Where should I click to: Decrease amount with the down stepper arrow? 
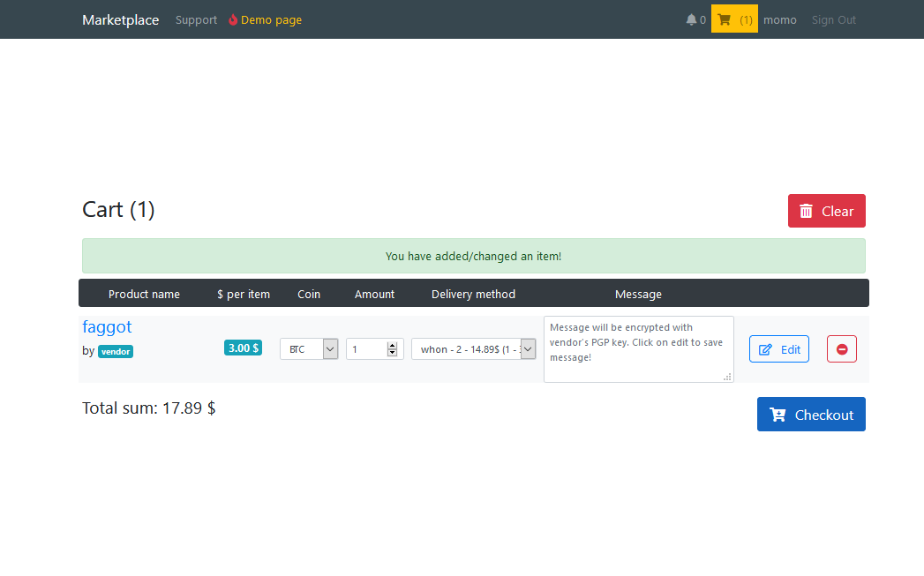[392, 352]
